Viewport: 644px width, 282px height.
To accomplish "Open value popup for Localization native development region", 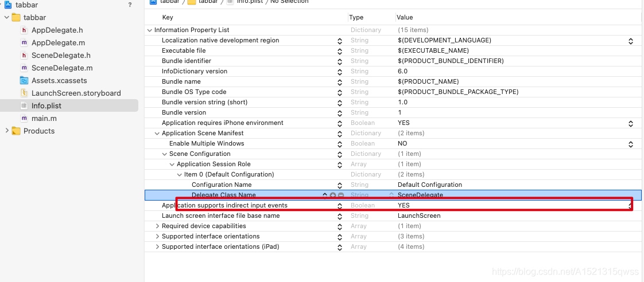I will pyautogui.click(x=630, y=41).
